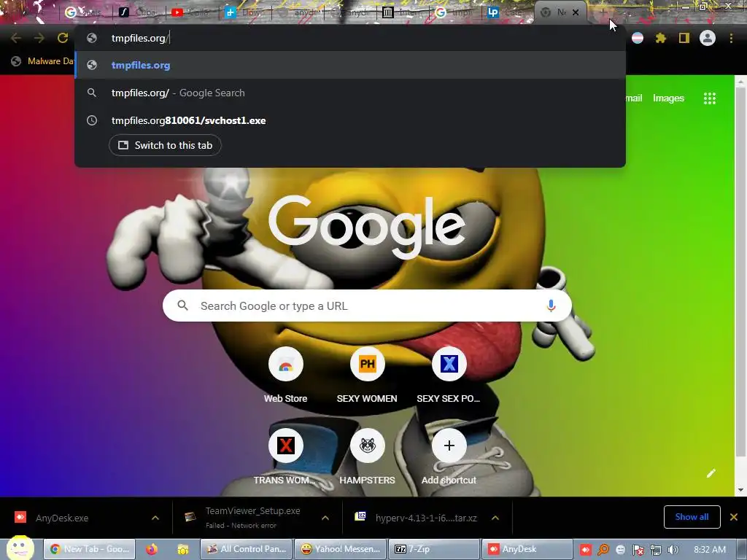Image resolution: width=747 pixels, height=560 pixels.
Task: Open the AnyDesk.exe downloaded file
Action: 61,518
